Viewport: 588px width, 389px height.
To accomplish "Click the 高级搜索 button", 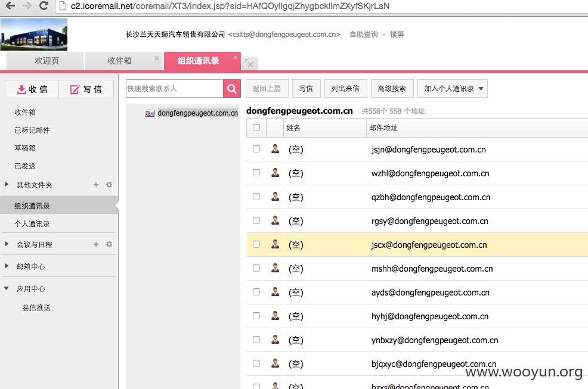I will point(392,88).
